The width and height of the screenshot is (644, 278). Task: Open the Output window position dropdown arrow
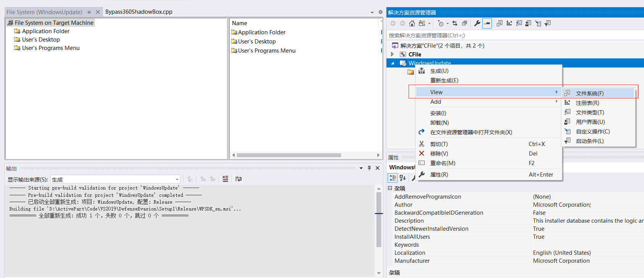(361, 168)
